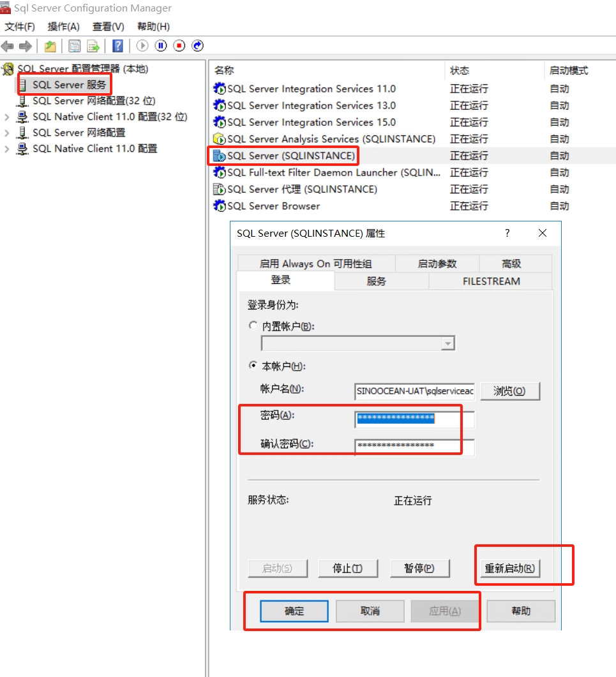The width and height of the screenshot is (616, 677).
Task: Open the built-in account dropdown list
Action: point(448,344)
